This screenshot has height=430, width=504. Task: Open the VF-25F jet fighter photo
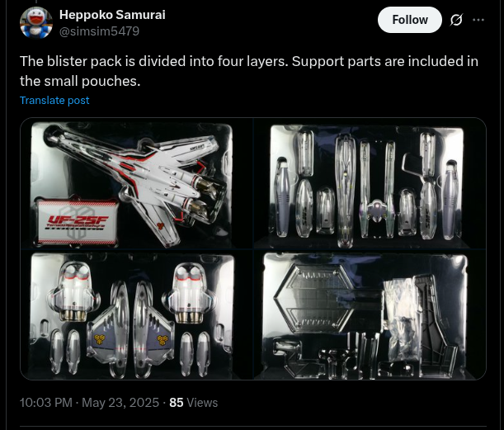137,183
